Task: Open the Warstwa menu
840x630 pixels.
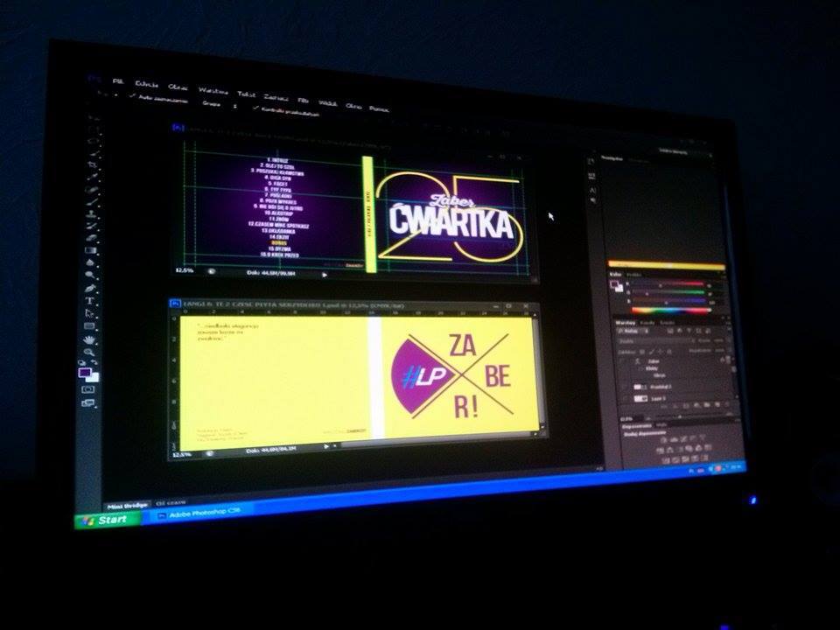Action: point(213,90)
